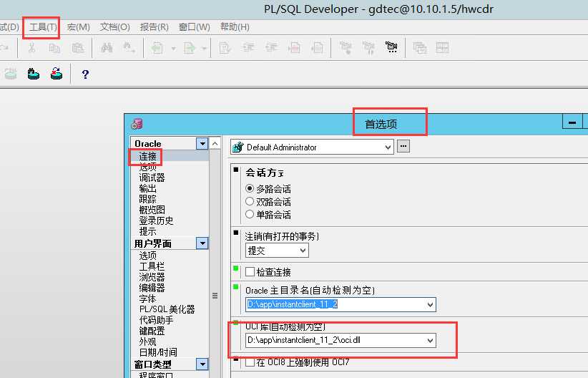
Task: Expand the OCI 库 path dropdown arrow
Action: pos(431,341)
